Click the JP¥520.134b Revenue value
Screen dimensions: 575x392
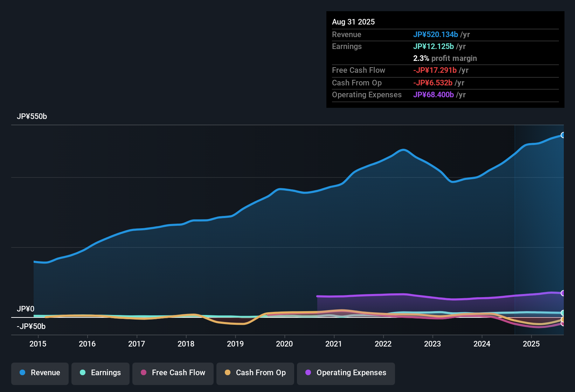[436, 34]
